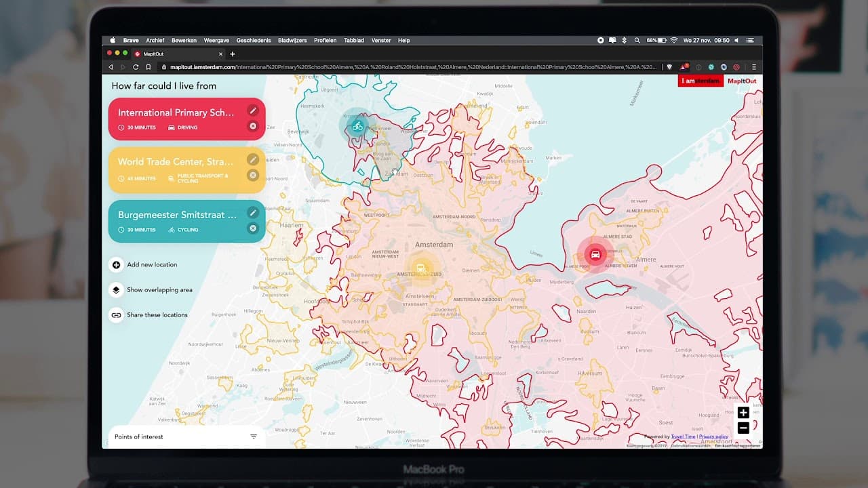Edit the Burgemeester Smitstraat location
Image resolution: width=868 pixels, height=488 pixels.
(253, 212)
